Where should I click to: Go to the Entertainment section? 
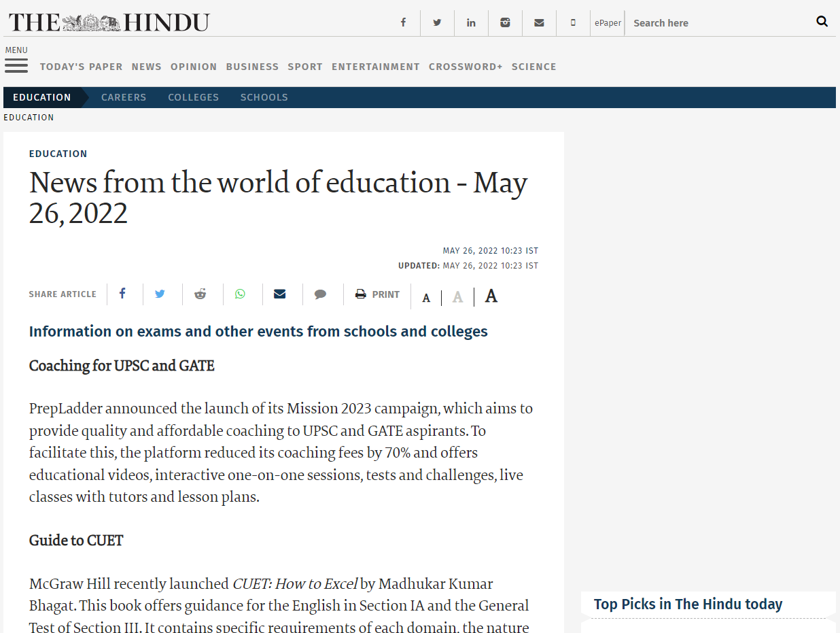pyautogui.click(x=376, y=67)
